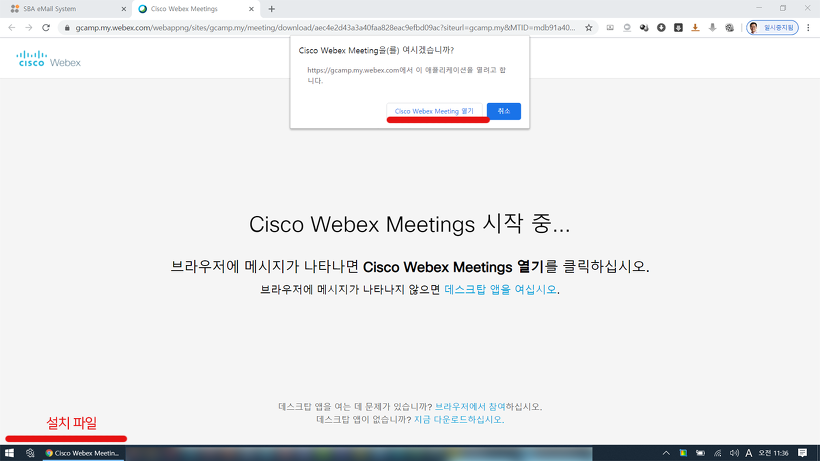820x461 pixels.
Task: Go forward in browser history
Action: pos(29,28)
